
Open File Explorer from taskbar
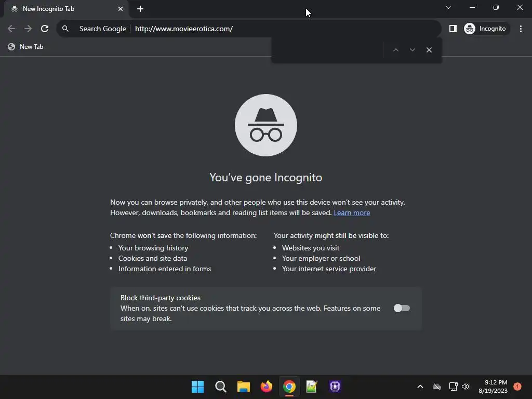click(243, 387)
